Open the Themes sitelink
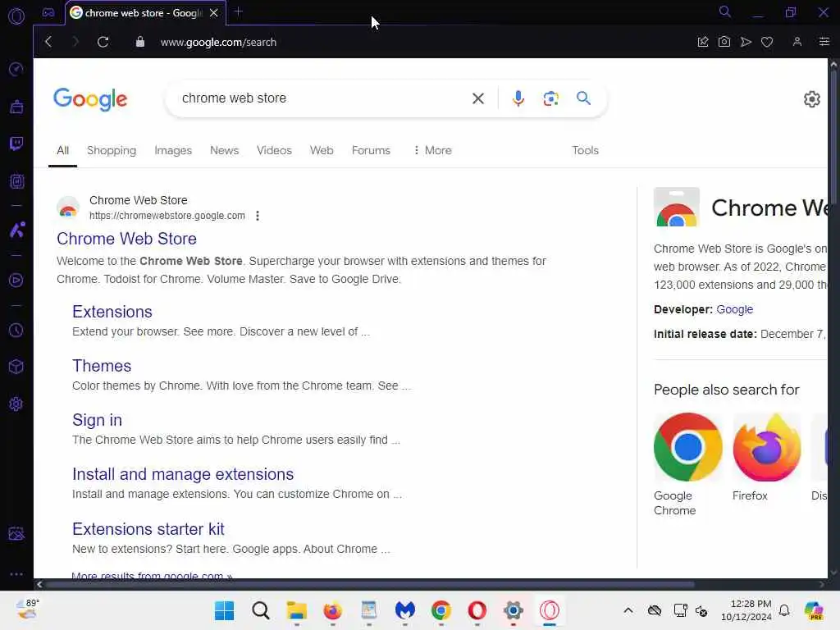The image size is (840, 630). [x=102, y=366]
